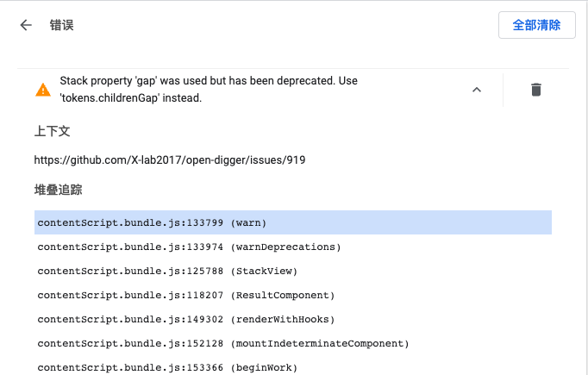
Task: Select stack trace line 153366 (beginWork)
Action: click(293, 367)
